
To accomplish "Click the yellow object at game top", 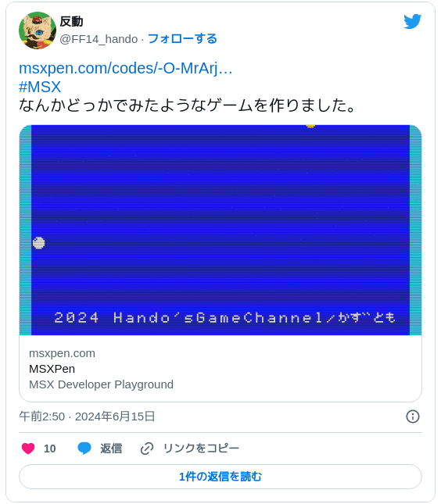I will (310, 127).
